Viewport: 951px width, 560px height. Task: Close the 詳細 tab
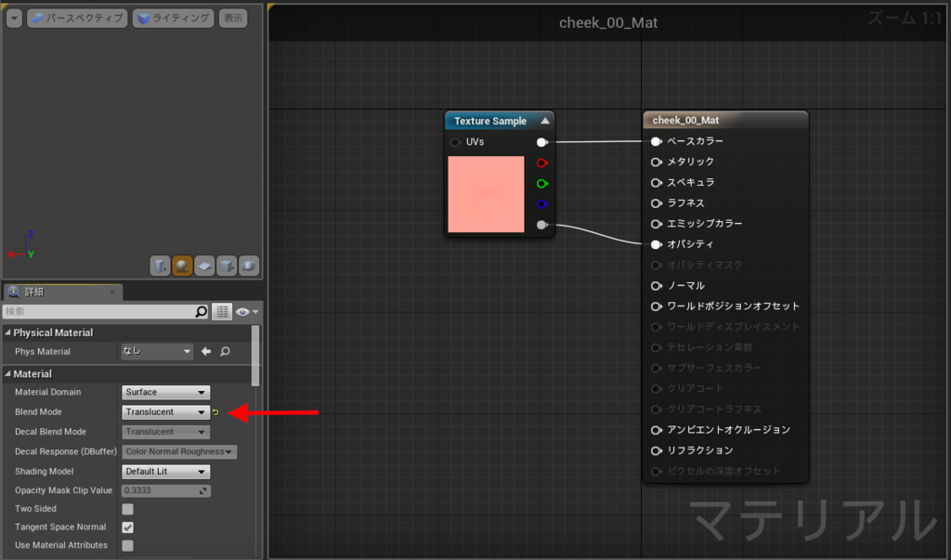tap(112, 292)
